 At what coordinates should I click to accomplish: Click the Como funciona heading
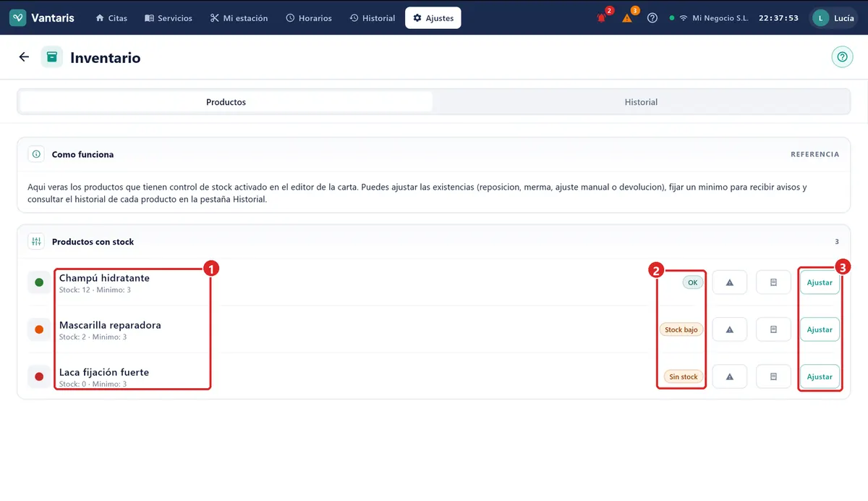[82, 154]
